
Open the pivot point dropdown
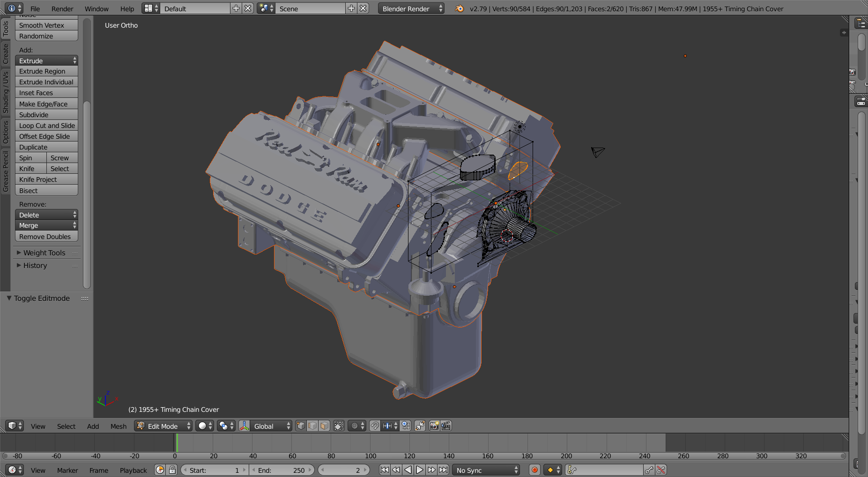tap(226, 426)
